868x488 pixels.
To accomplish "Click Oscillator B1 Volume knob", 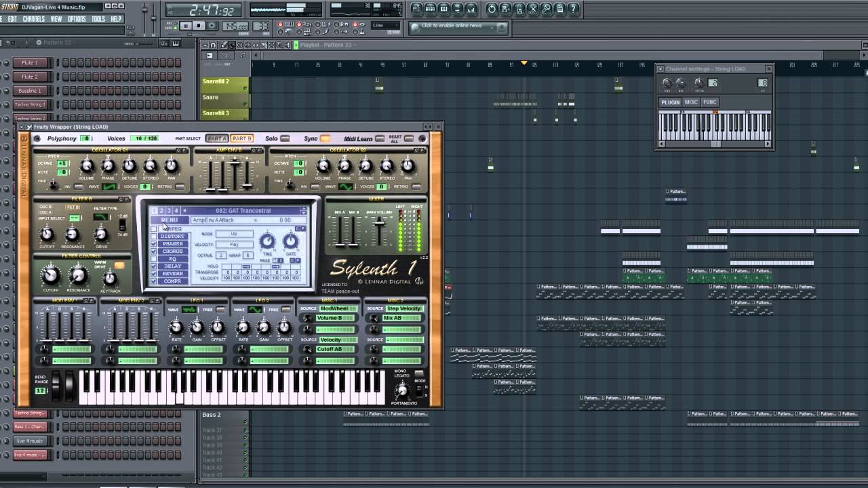I will click(87, 166).
